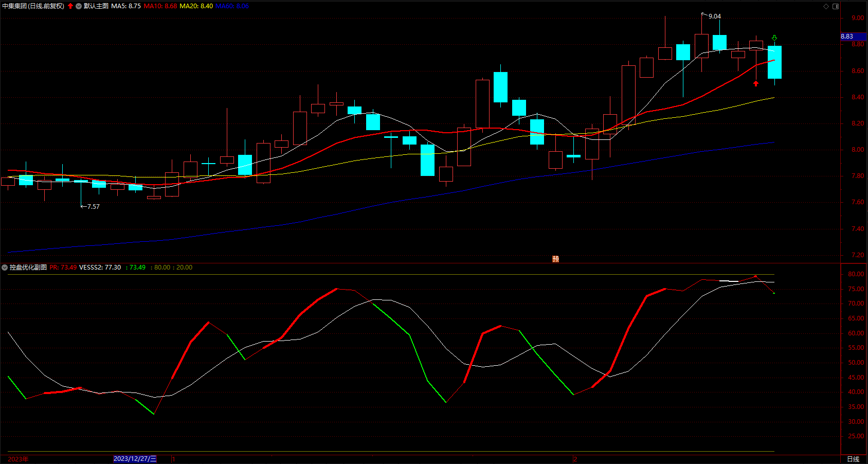The image size is (868, 464).
Task: Click the 7.57 low price label
Action: (94, 207)
